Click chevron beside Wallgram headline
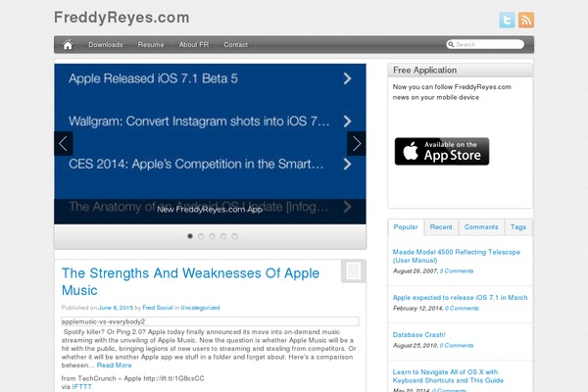 click(x=347, y=122)
